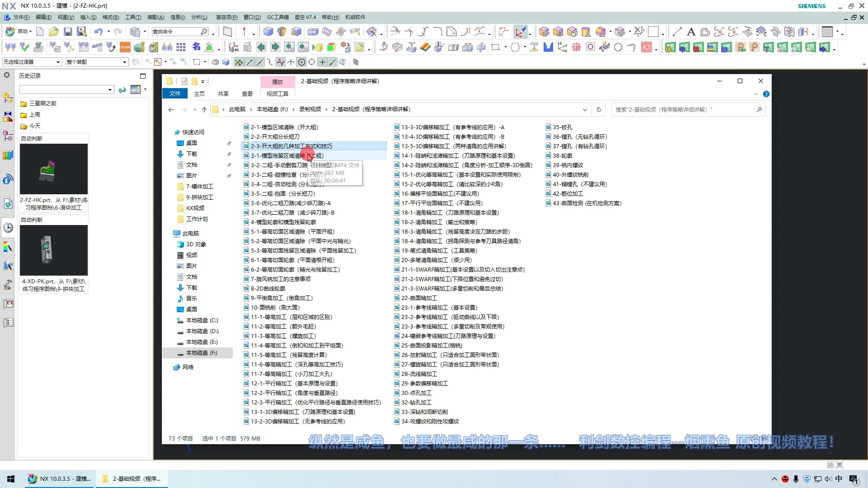Image resolution: width=868 pixels, height=488 pixels.
Task: Select the Sketch tool in NX toolbar
Action: (x=228, y=32)
